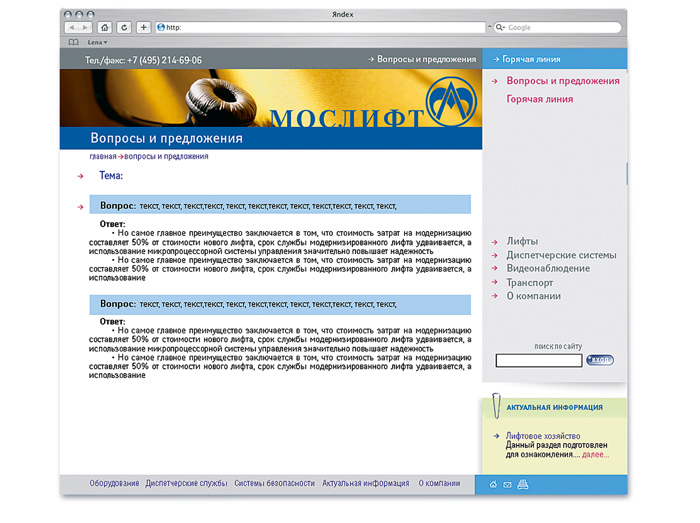The image size is (700, 523).
Task: Open the Лифты sidebar section
Action: pos(522,241)
